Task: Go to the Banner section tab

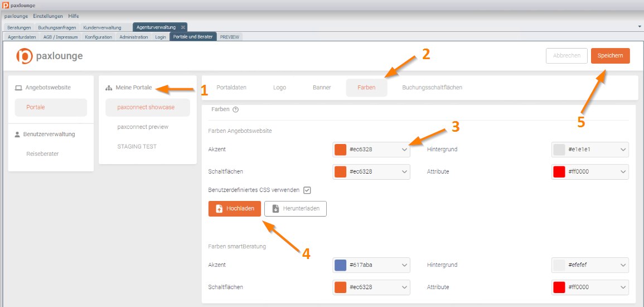Action: [322, 88]
